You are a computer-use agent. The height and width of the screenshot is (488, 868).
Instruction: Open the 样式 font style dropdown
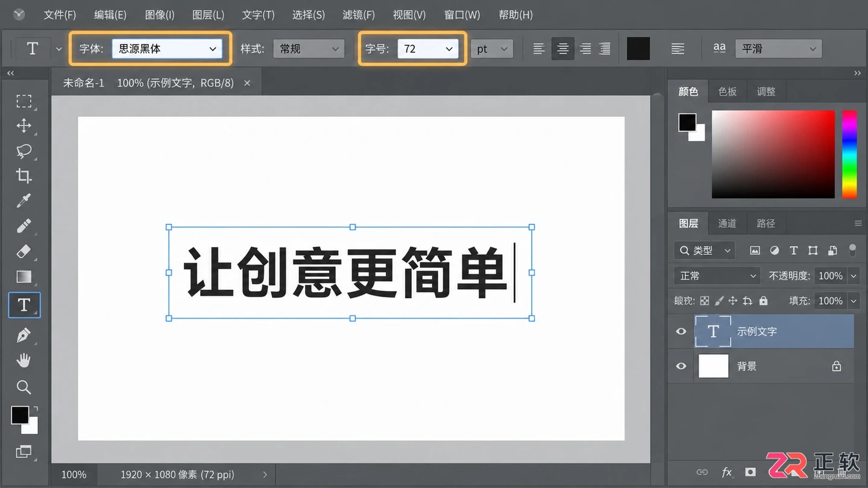coord(309,49)
